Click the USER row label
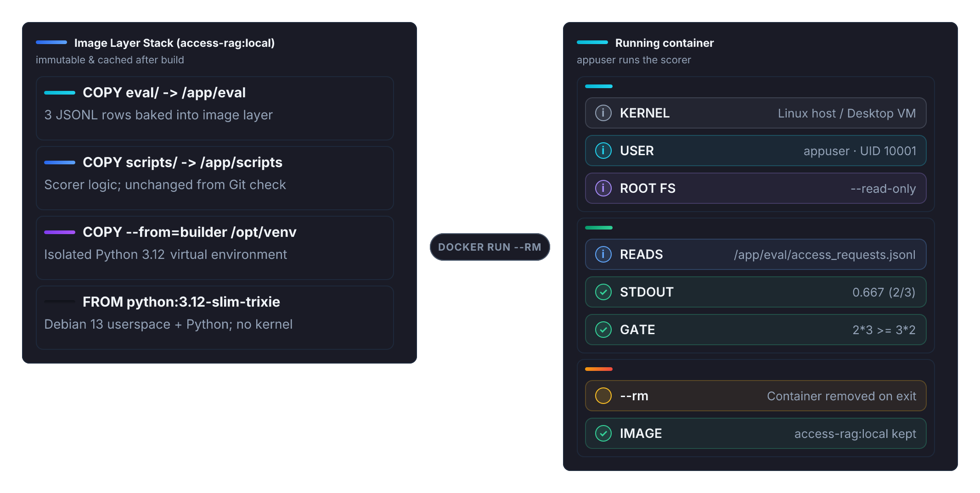Screen dimensions: 980x493 [637, 151]
